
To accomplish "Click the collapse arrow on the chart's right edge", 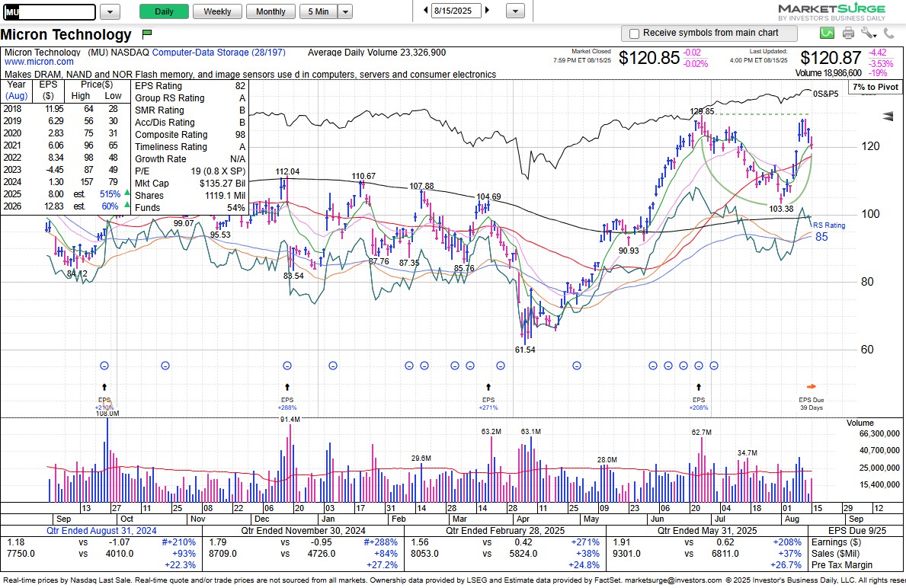I will click(887, 117).
